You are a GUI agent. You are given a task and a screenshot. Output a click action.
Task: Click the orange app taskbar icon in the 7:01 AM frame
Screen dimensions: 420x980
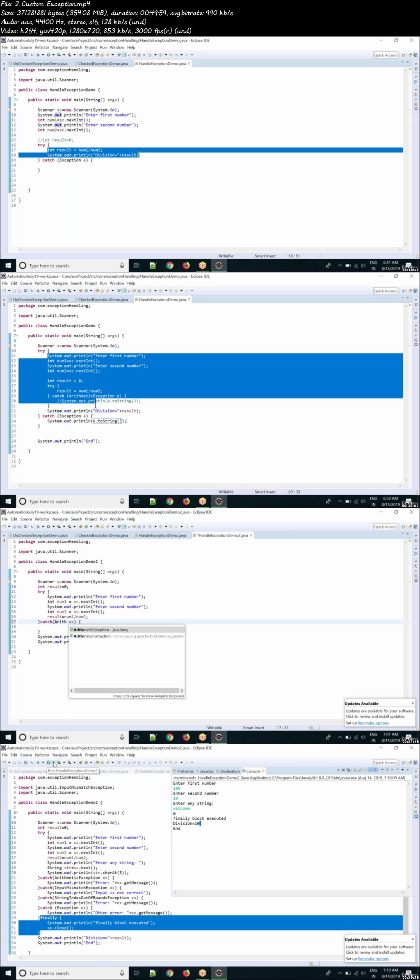coord(202,737)
